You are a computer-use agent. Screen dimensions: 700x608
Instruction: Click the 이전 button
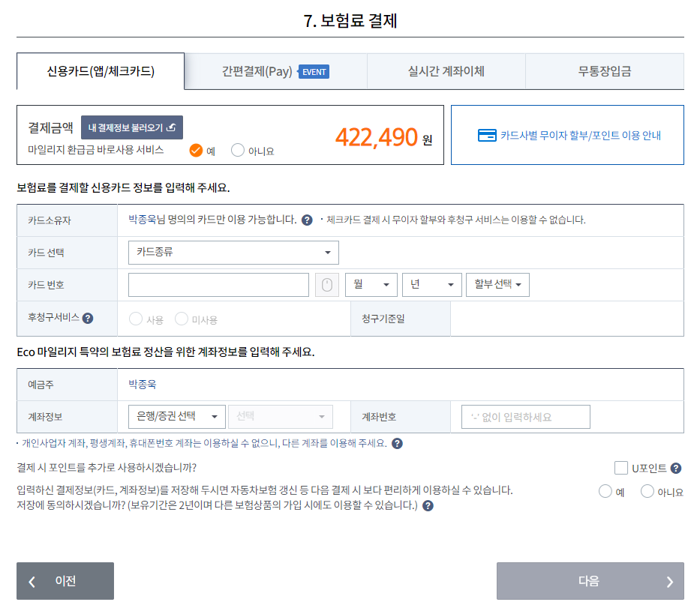tap(65, 581)
